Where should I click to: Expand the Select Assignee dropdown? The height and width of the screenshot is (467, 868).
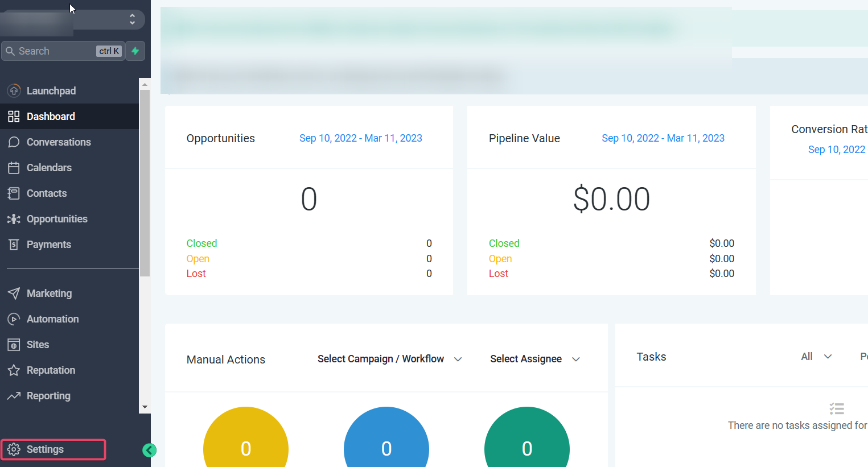point(535,359)
